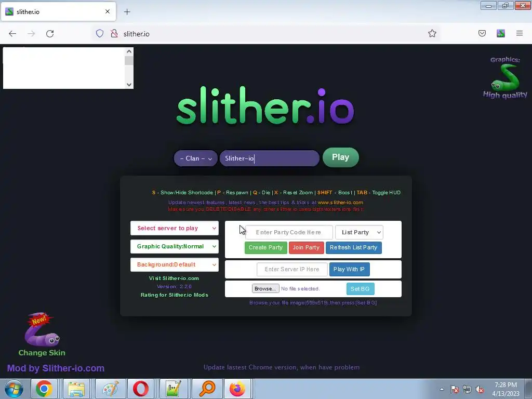Click Play With IP button
The height and width of the screenshot is (399, 532).
tap(349, 270)
